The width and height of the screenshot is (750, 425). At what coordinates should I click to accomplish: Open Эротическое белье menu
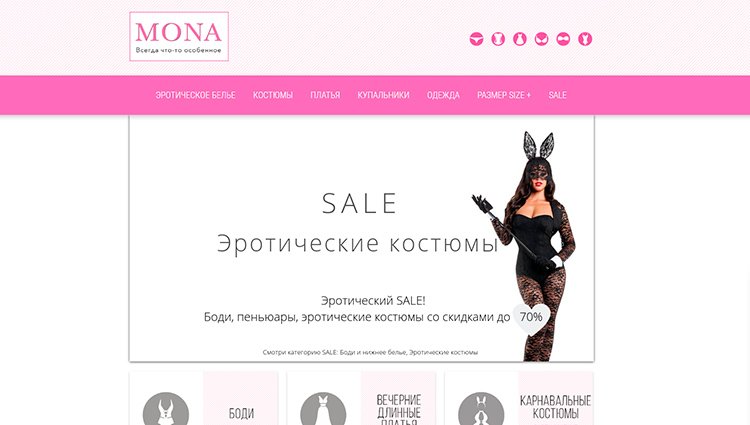(x=195, y=95)
